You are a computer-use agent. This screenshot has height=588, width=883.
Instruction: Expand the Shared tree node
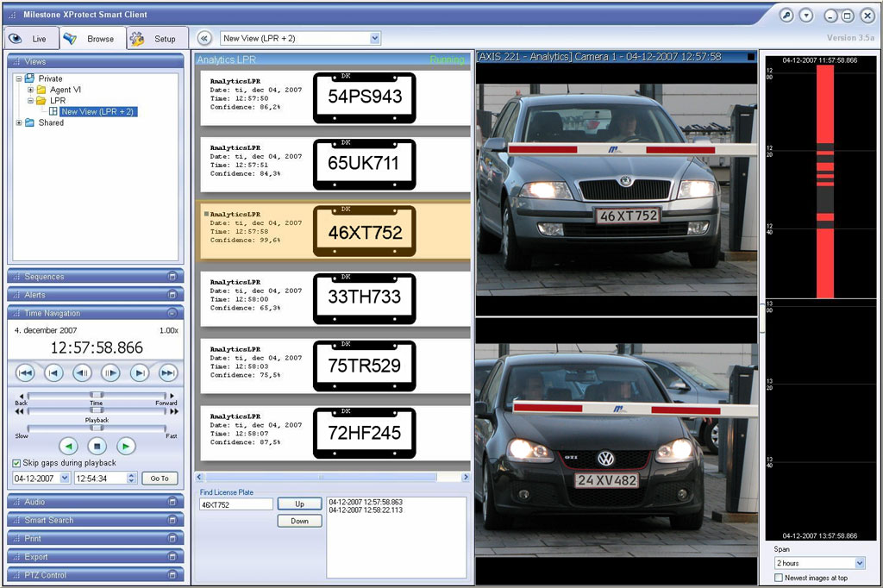19,122
